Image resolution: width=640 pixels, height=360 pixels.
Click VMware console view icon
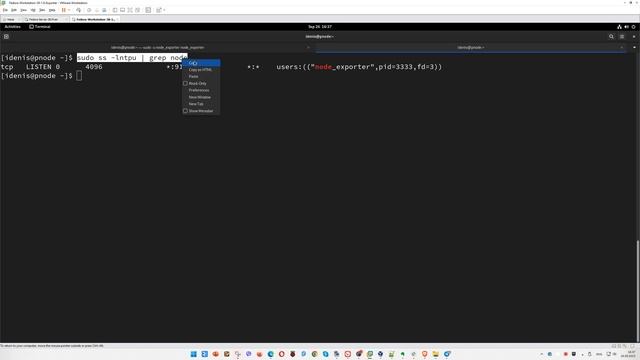coord(122,10)
